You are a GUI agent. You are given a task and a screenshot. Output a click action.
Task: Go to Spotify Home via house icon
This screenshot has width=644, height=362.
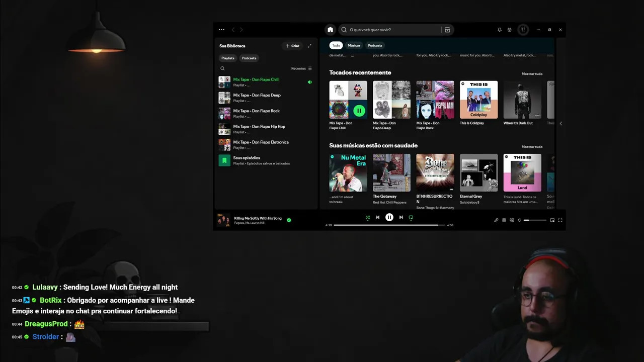point(330,30)
